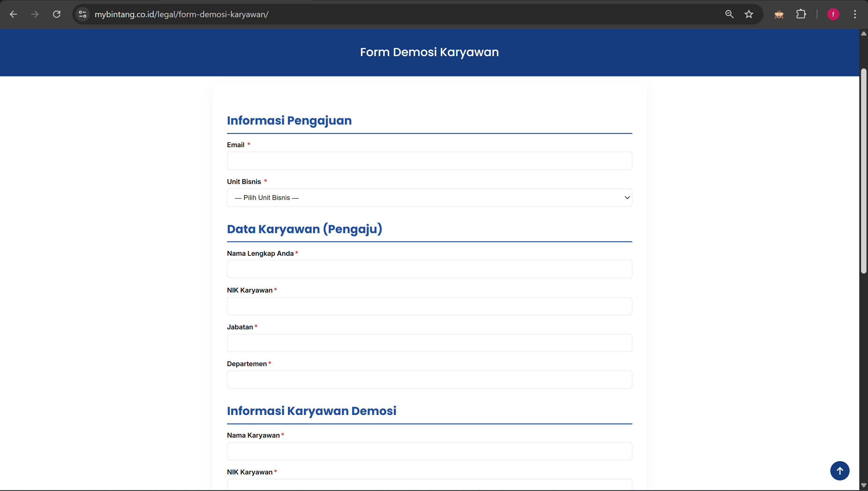Click the scrollbar down arrow
This screenshot has height=491, width=868.
[863, 485]
